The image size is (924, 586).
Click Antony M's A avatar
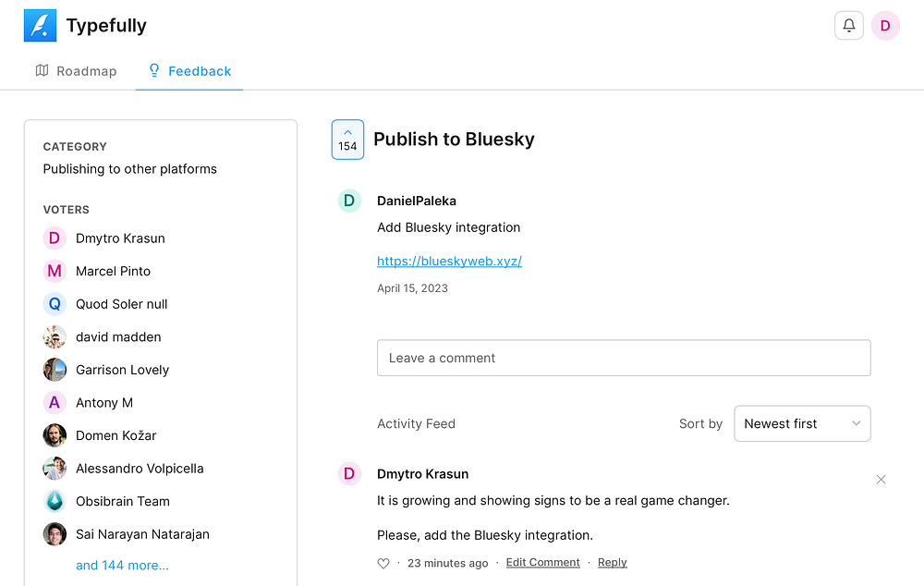click(x=55, y=403)
